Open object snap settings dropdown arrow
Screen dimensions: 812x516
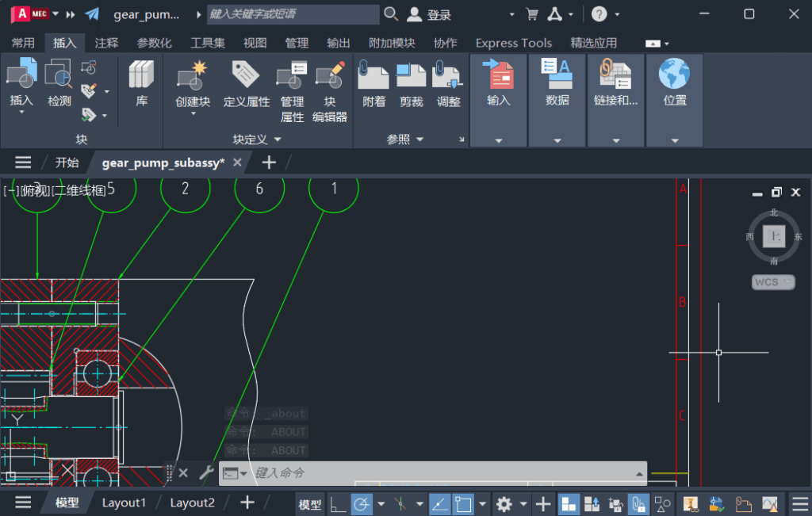coord(482,503)
